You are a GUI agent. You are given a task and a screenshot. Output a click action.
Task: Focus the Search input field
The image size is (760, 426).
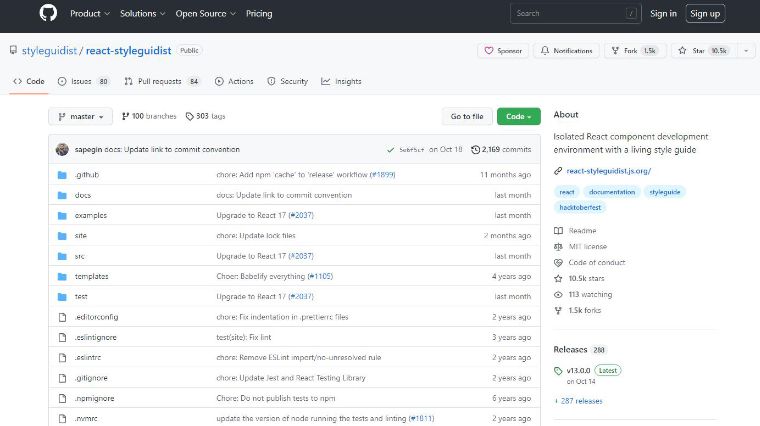click(576, 14)
